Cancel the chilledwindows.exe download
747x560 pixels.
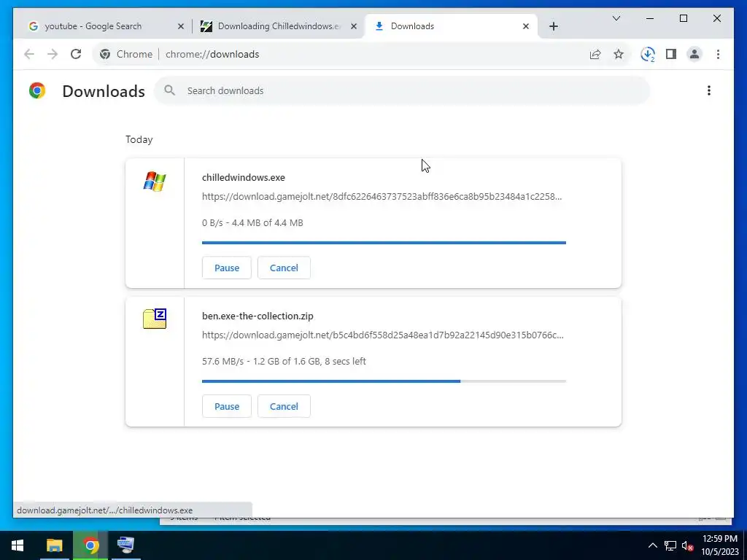tap(284, 268)
